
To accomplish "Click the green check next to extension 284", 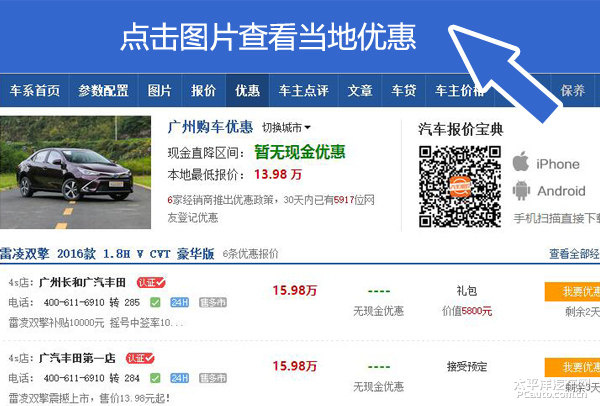I will click(155, 378).
